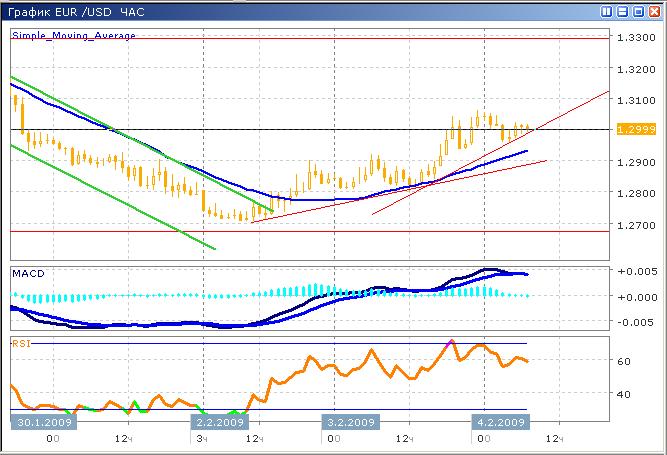Click the pink overbought peak on the RSI line
This screenshot has width=667, height=455.
[450, 342]
